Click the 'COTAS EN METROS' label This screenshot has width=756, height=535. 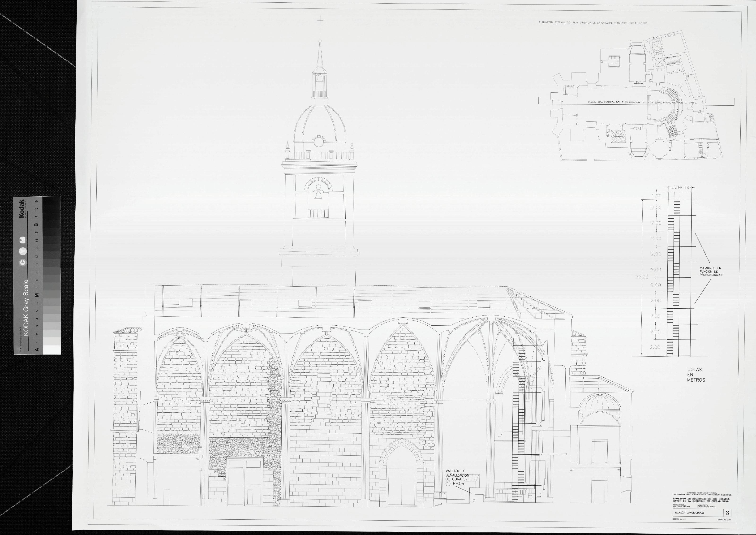tap(696, 375)
